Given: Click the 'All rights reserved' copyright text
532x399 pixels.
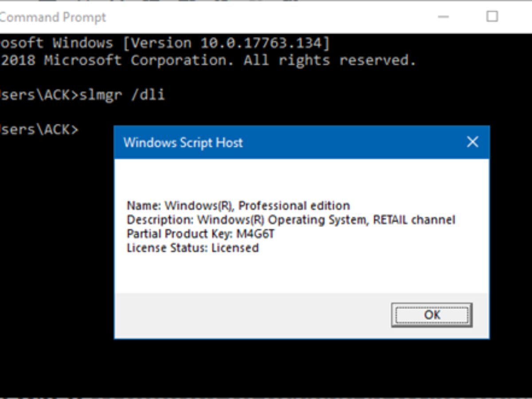Looking at the screenshot, I should pyautogui.click(x=330, y=60).
